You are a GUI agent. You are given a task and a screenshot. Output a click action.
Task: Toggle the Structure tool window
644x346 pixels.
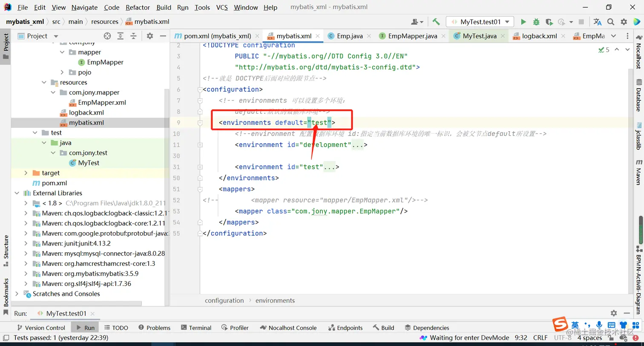click(6, 251)
